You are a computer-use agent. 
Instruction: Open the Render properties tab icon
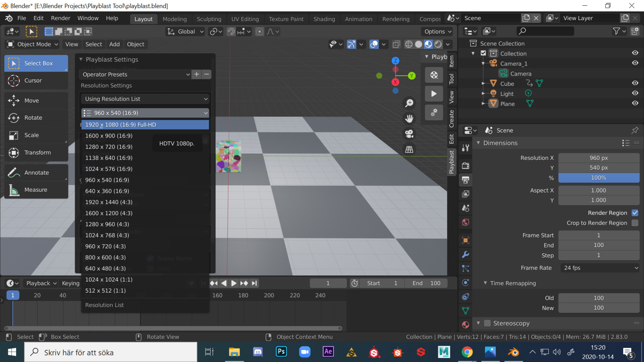coord(465,165)
